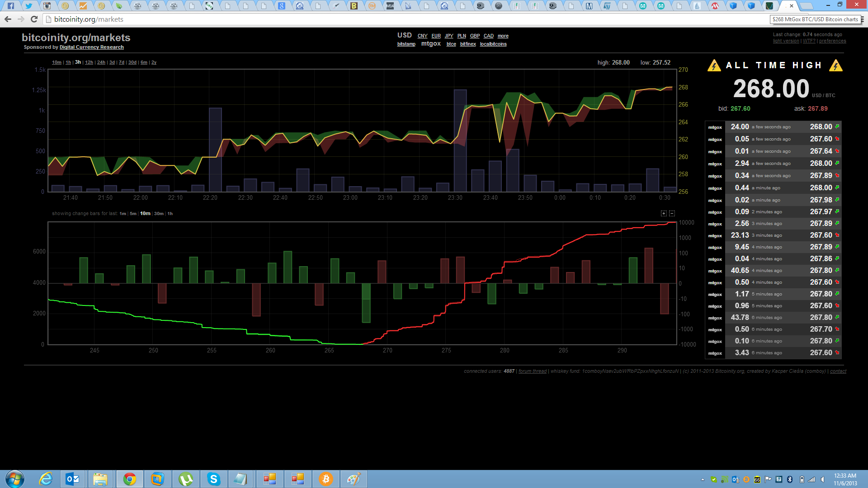Image resolution: width=868 pixels, height=488 pixels.
Task: Open File Explorer from taskbar
Action: [x=100, y=479]
